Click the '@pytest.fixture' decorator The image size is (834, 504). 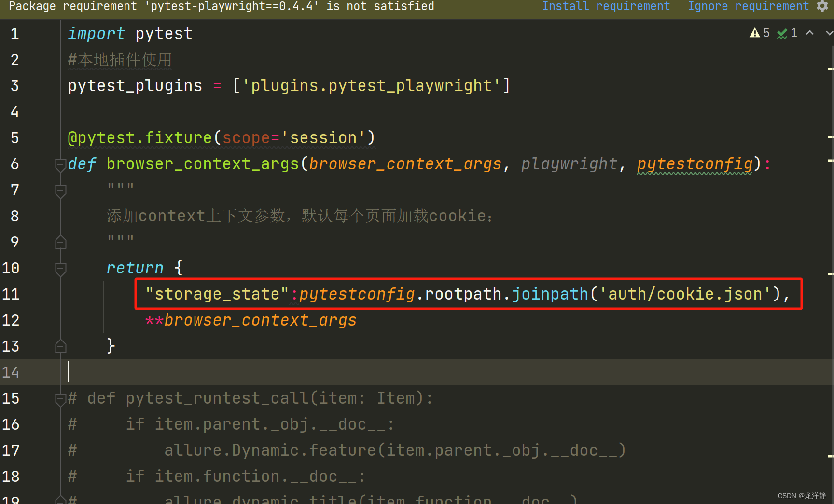(x=139, y=138)
